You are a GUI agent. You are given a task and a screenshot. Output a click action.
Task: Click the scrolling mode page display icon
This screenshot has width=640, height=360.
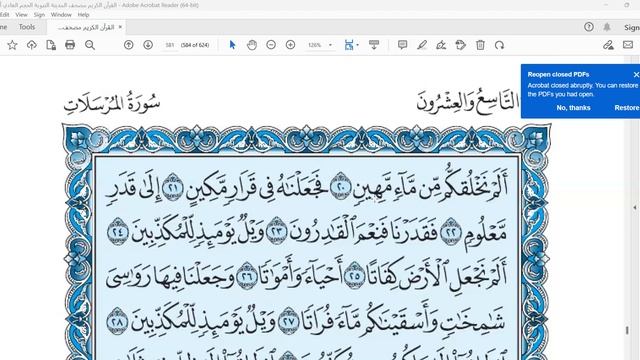373,45
